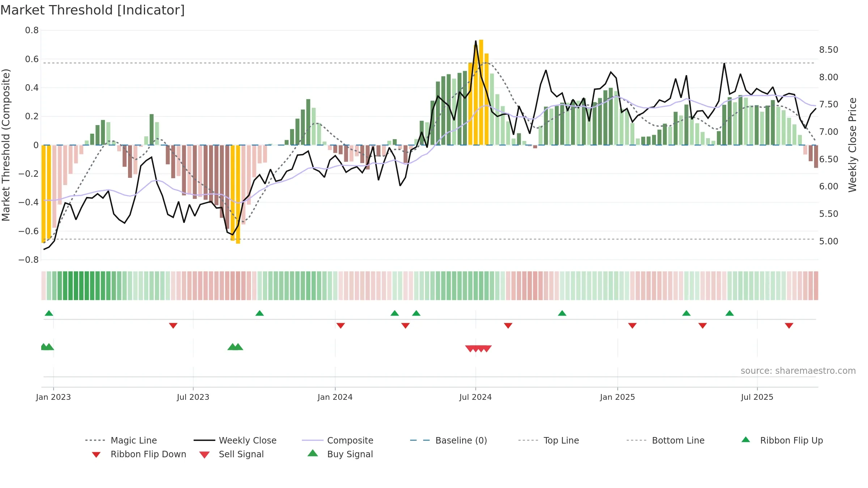Image resolution: width=868 pixels, height=488 pixels.
Task: Click the Market Threshold [Indicator] chart title
Action: point(93,10)
